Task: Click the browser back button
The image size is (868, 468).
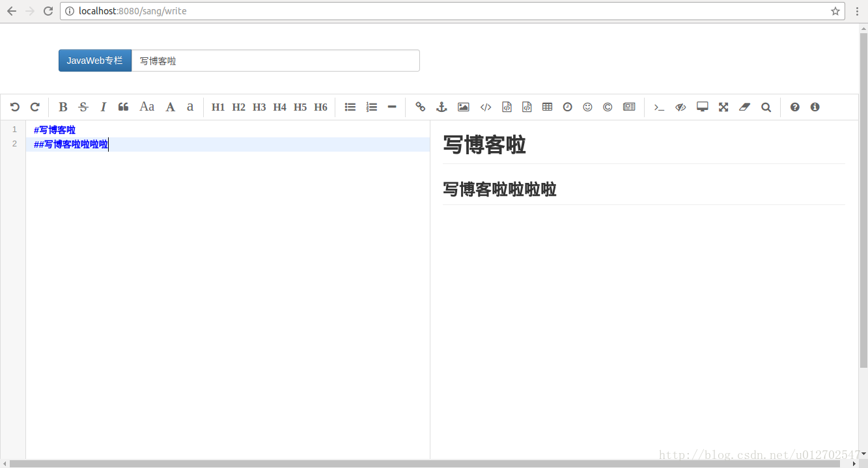Action: [x=12, y=11]
